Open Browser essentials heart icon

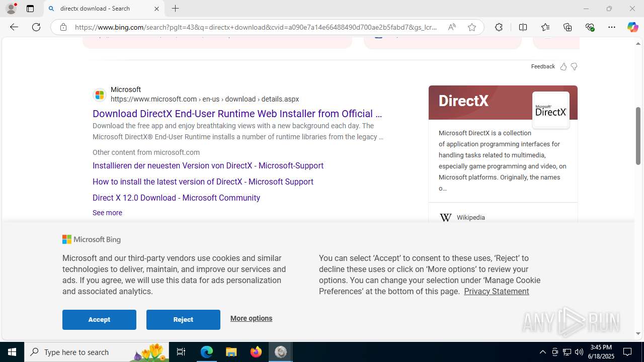[590, 27]
